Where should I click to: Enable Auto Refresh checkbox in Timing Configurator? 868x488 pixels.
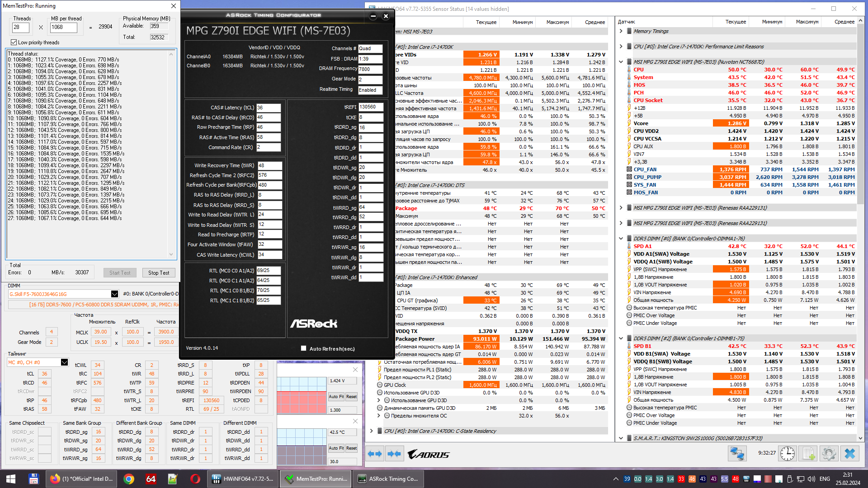304,348
